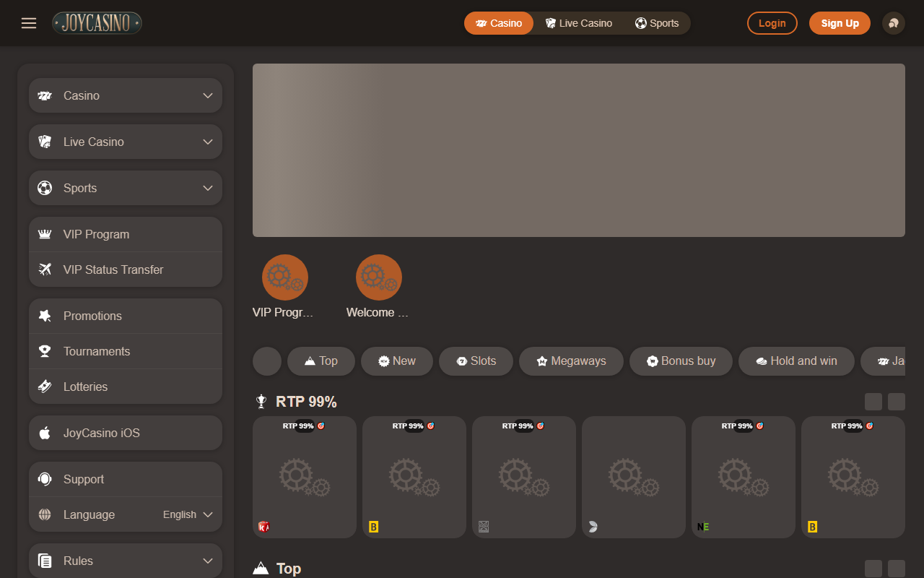The width and height of the screenshot is (924, 578).
Task: Click the Apple icon beside JoyCasino iOS
Action: click(45, 433)
